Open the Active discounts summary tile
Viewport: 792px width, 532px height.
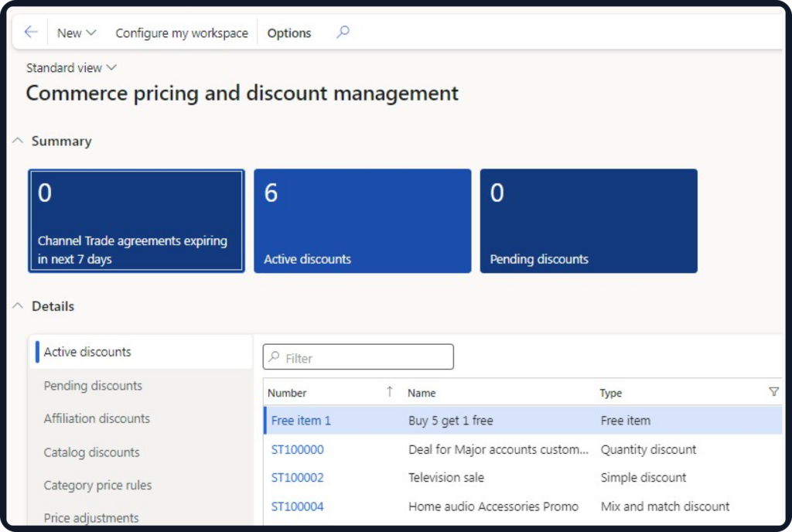[x=362, y=221]
